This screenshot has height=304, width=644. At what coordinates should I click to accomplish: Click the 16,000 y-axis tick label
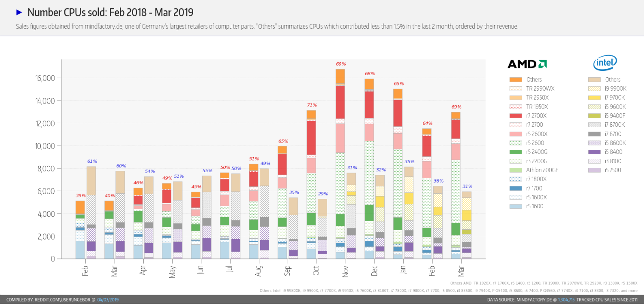[45, 78]
